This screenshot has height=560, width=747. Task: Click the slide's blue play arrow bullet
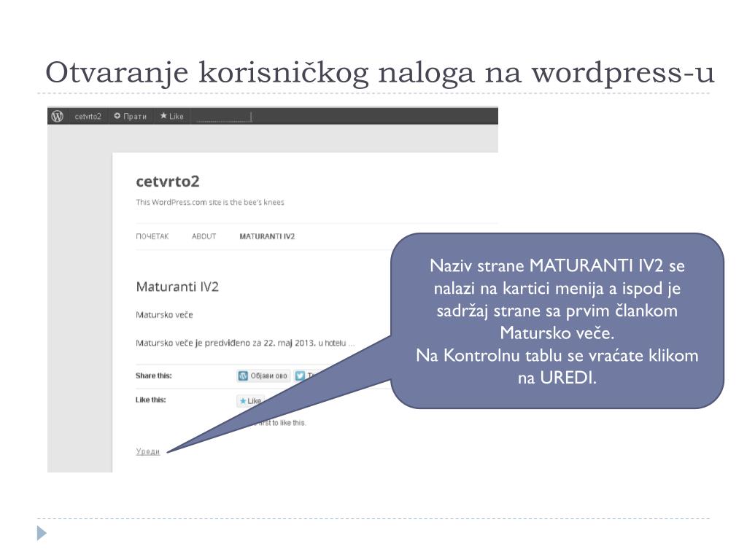click(x=42, y=533)
